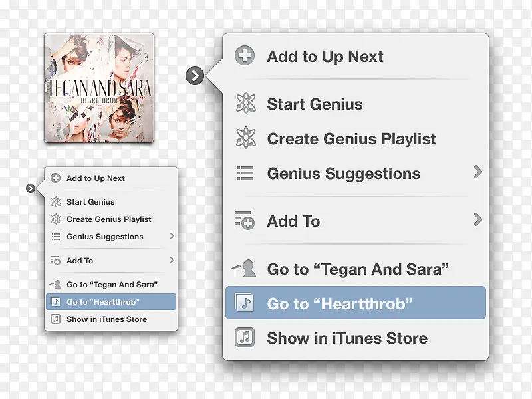Click the plus icon in small menu's Add to Up Next
Screen dimensions: 532x399
click(55, 178)
